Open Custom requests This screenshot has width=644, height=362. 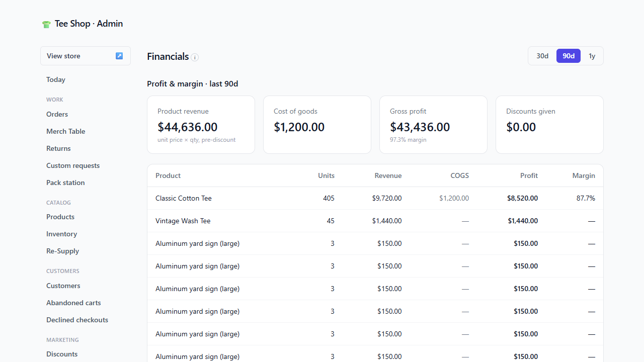pyautogui.click(x=73, y=165)
